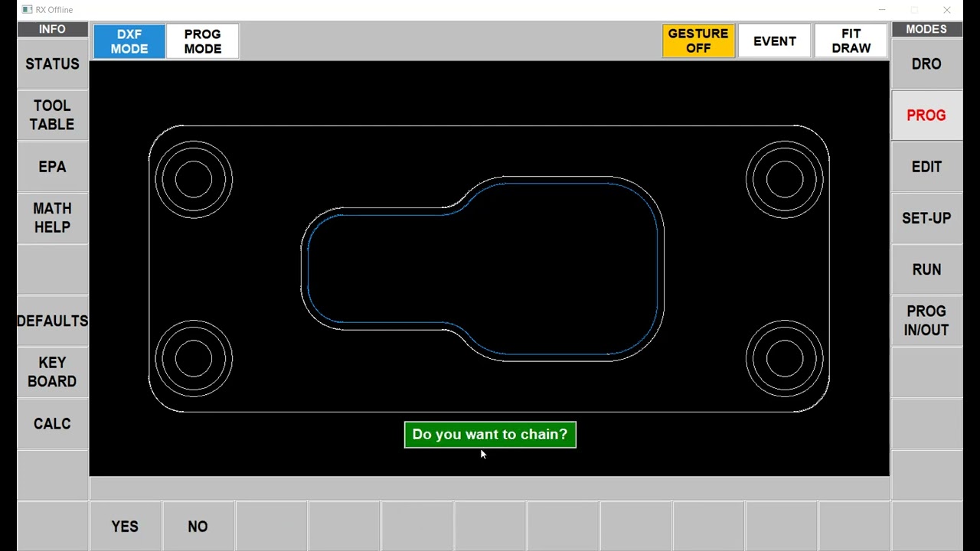Open the TOOL TABLE

52,115
